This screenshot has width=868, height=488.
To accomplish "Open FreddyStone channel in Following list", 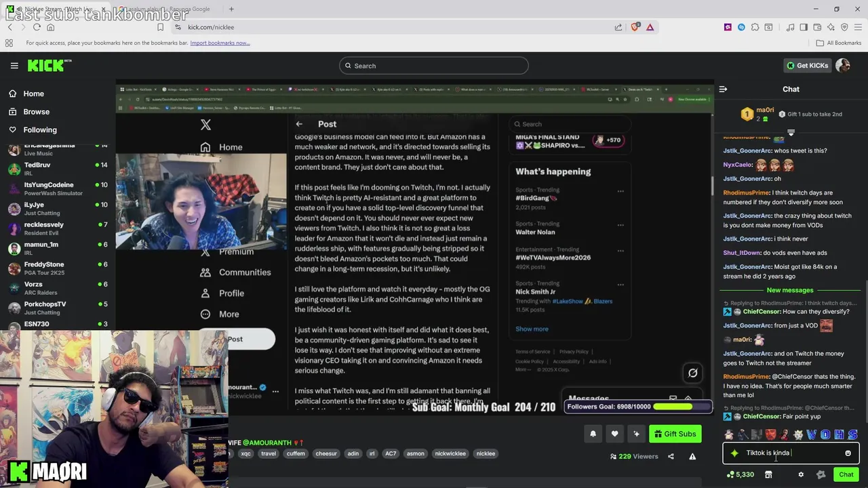I will [58, 268].
